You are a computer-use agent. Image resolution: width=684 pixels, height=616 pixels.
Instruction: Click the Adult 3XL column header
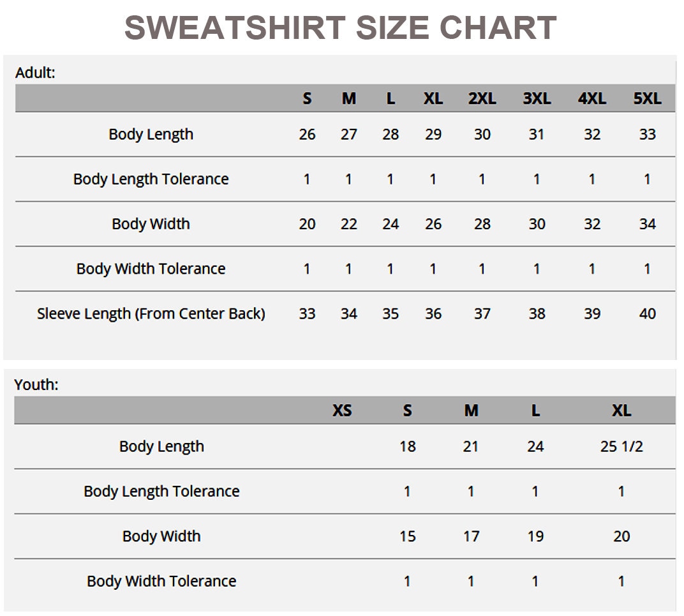tap(537, 99)
